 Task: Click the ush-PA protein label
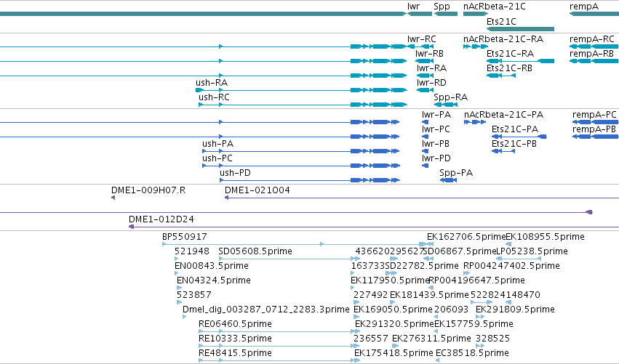tap(218, 144)
